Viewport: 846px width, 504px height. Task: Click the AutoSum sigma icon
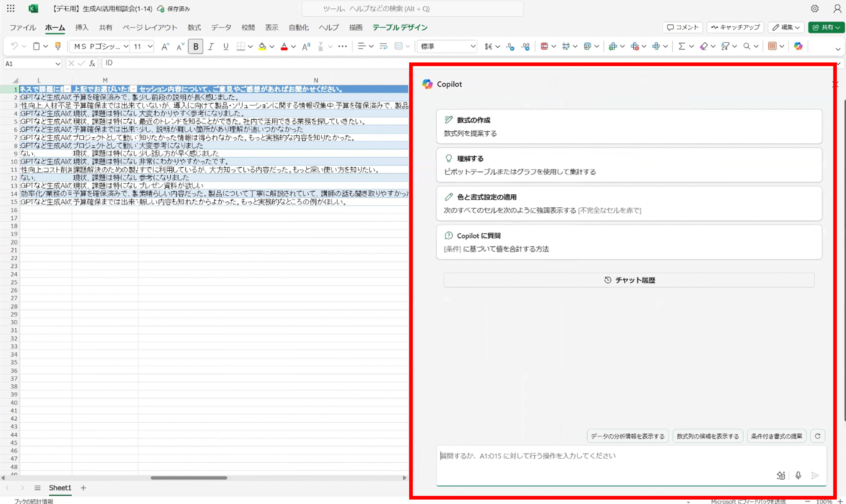coord(682,46)
